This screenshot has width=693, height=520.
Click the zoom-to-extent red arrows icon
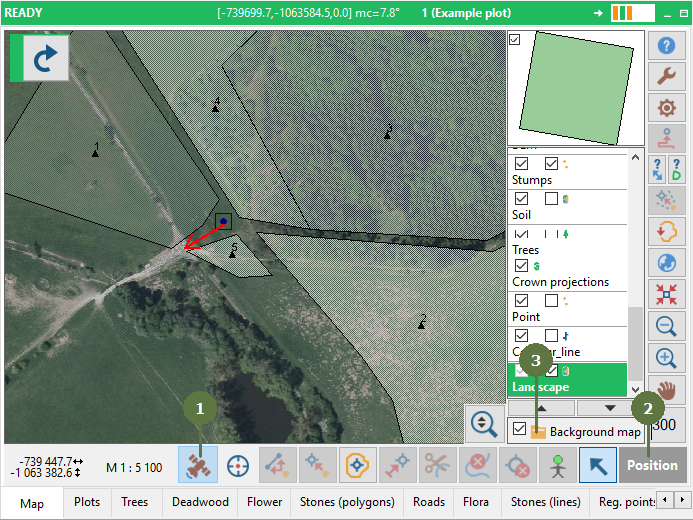pos(666,294)
